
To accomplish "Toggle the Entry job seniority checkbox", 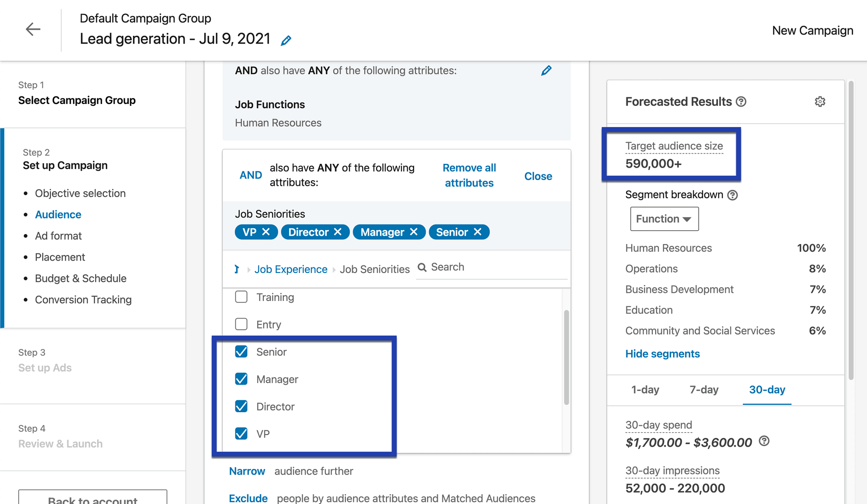I will click(241, 324).
